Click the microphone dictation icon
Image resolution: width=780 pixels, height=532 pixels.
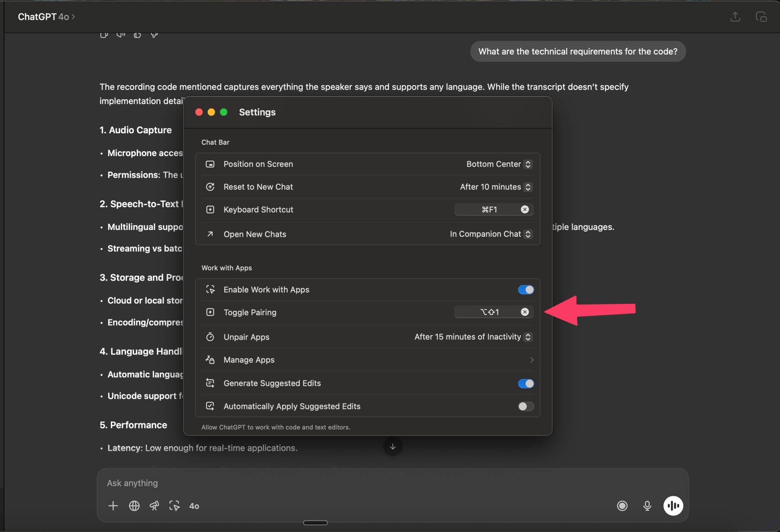[x=647, y=506]
